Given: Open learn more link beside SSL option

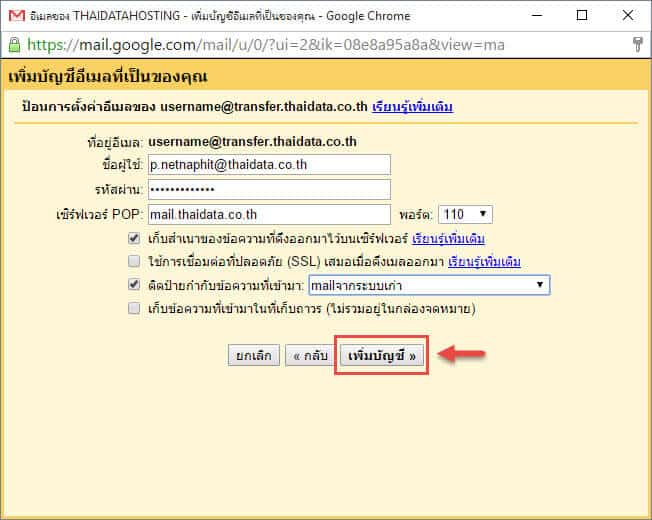Looking at the screenshot, I should 484,261.
